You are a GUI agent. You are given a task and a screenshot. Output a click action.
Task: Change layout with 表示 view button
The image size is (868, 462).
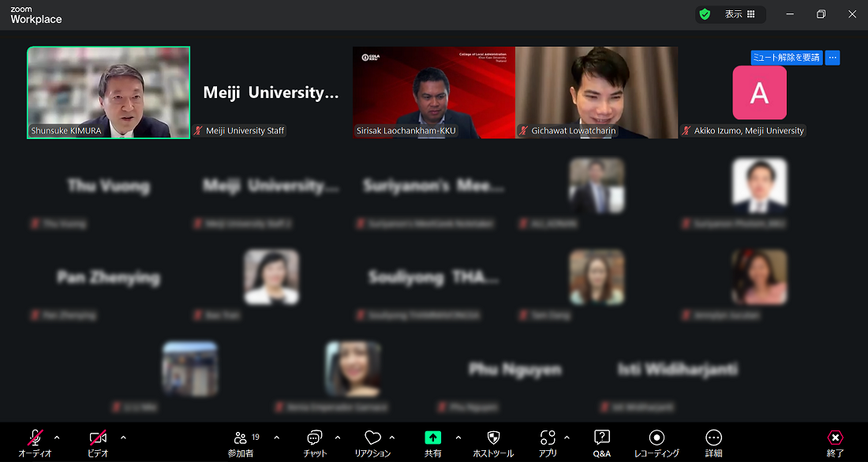click(740, 14)
